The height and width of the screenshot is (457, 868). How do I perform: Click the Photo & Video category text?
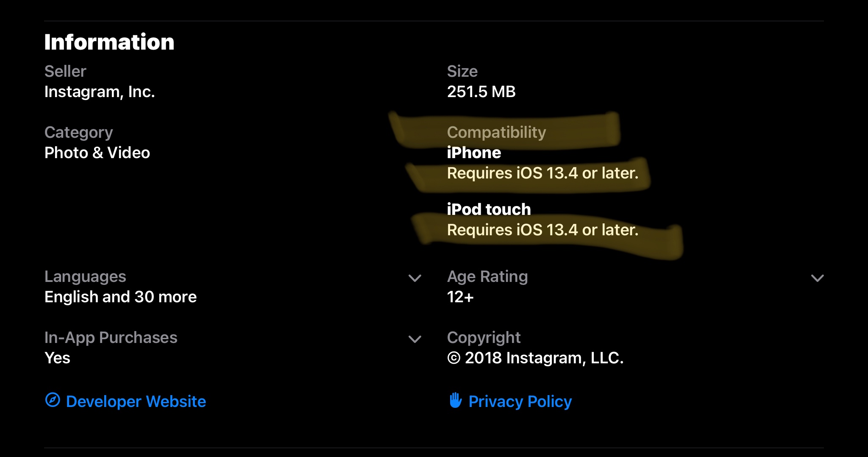coord(97,153)
